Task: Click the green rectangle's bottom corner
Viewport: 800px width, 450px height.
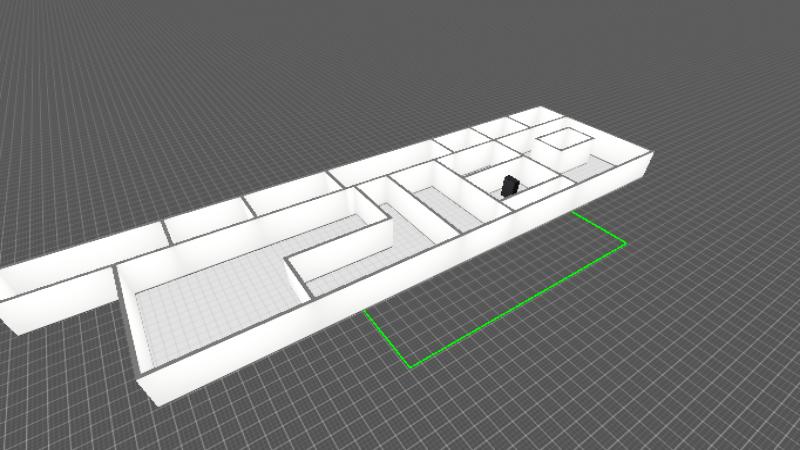Action: coord(412,366)
